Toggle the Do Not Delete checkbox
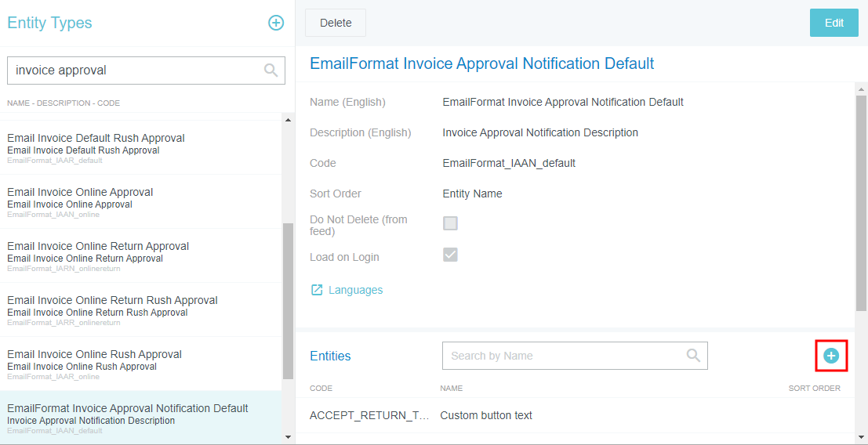 coord(450,223)
